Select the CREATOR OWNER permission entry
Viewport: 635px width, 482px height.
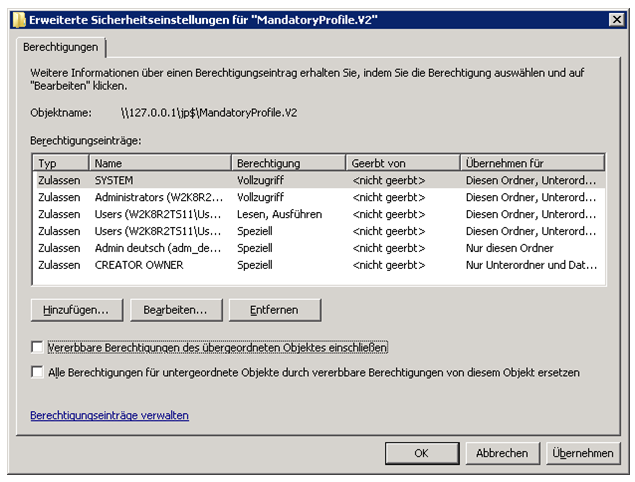140,265
